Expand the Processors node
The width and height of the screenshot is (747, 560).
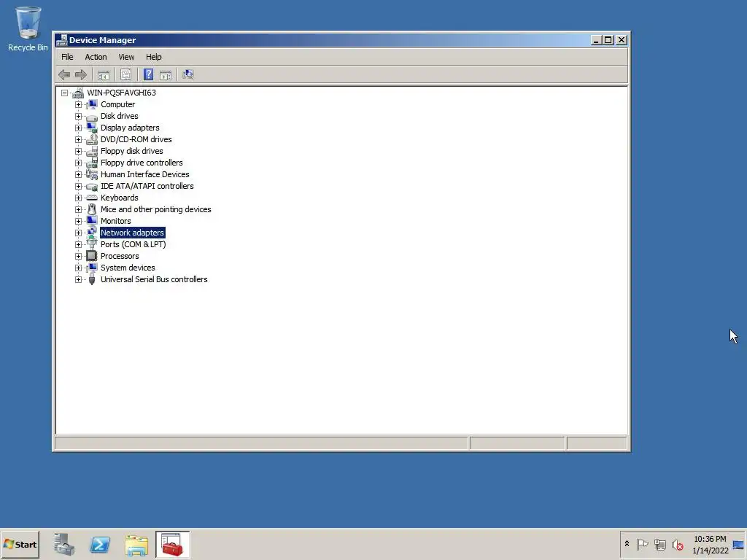tap(78, 256)
